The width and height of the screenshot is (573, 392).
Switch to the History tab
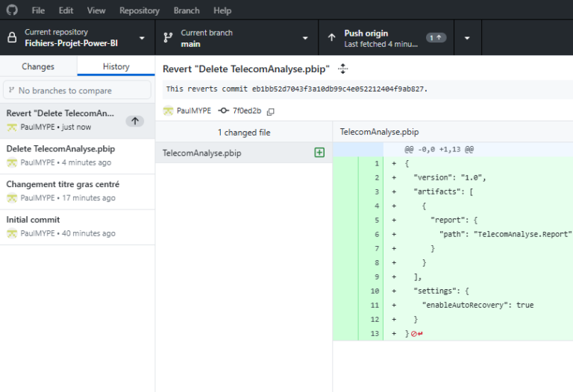116,66
